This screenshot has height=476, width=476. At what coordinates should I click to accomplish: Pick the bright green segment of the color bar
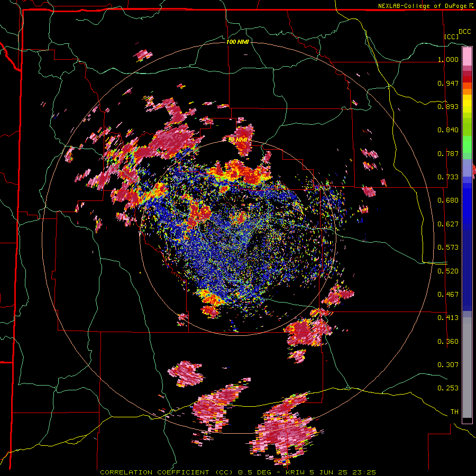[x=467, y=144]
